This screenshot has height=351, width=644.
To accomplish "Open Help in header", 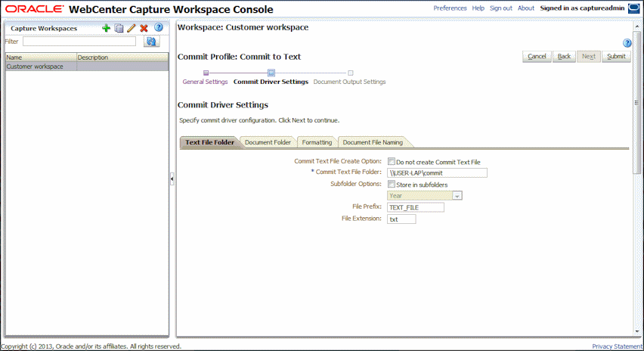I will tap(478, 8).
